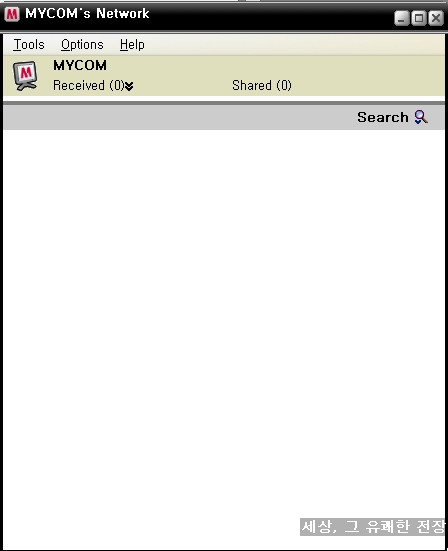Select the MYCOM computer monitor icon
The height and width of the screenshot is (551, 448).
pyautogui.click(x=25, y=76)
